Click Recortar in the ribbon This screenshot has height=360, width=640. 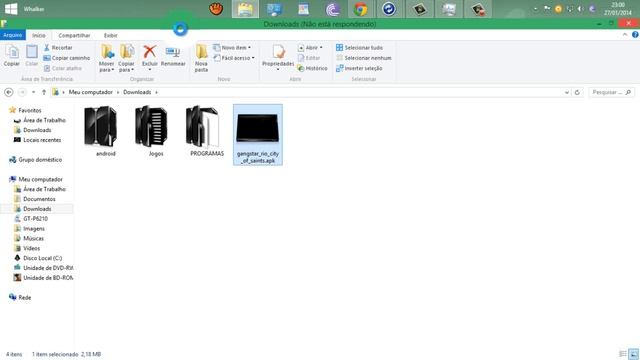tap(58, 48)
